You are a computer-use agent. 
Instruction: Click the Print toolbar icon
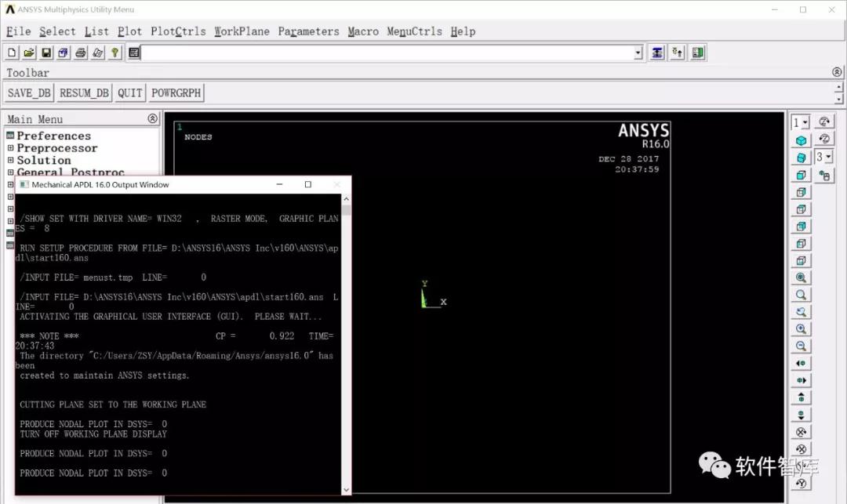[79, 52]
